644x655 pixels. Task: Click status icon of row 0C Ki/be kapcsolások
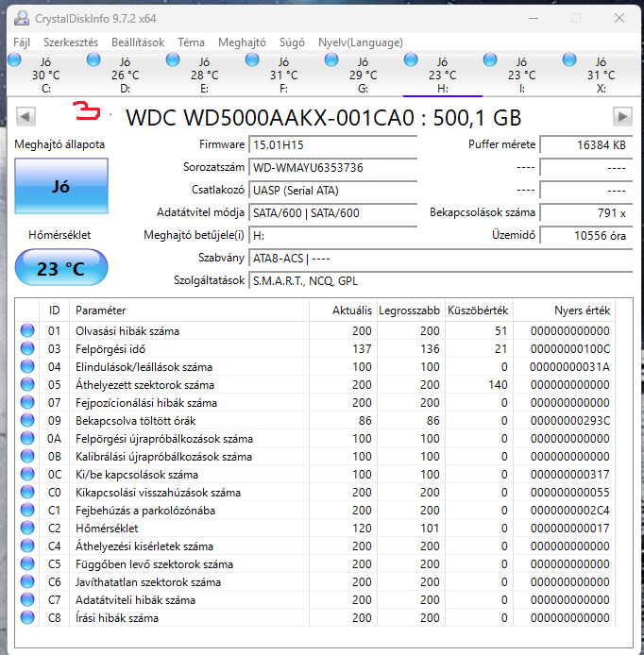coord(27,474)
